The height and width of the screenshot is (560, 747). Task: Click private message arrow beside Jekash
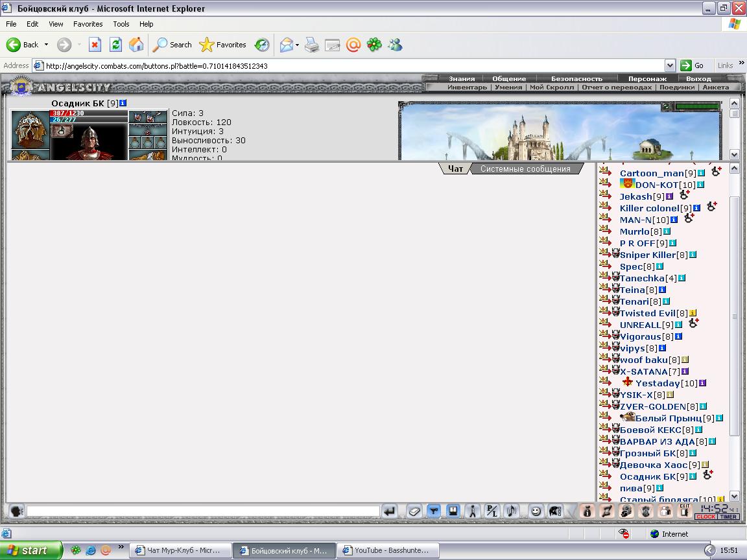tap(605, 194)
